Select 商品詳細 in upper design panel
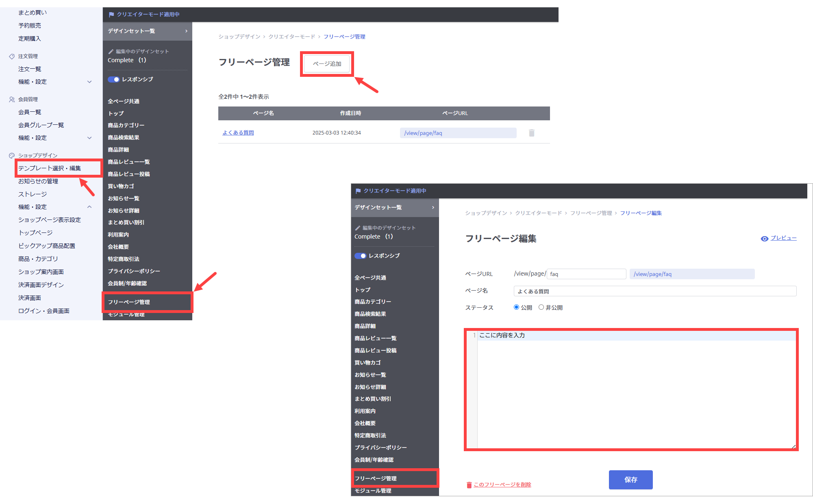The image size is (813, 504). (x=118, y=150)
